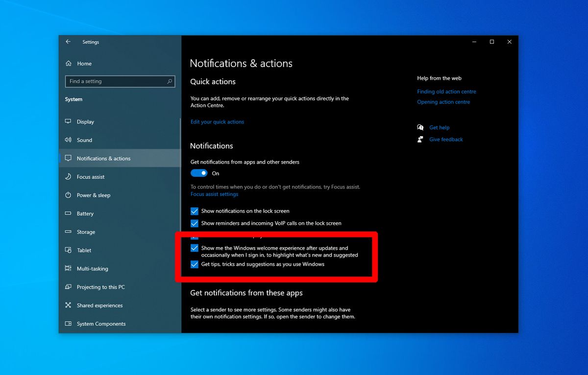
Task: Click the Get help chat icon
Action: (x=420, y=127)
